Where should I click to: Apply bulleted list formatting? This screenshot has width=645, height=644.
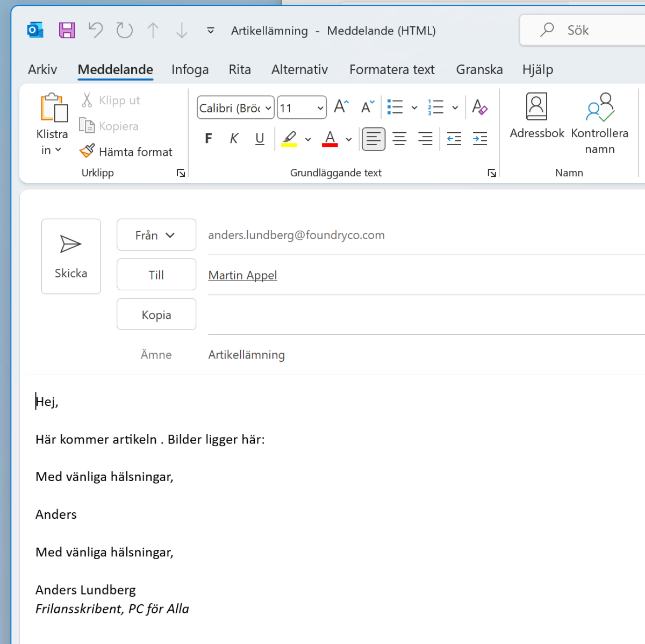point(395,107)
